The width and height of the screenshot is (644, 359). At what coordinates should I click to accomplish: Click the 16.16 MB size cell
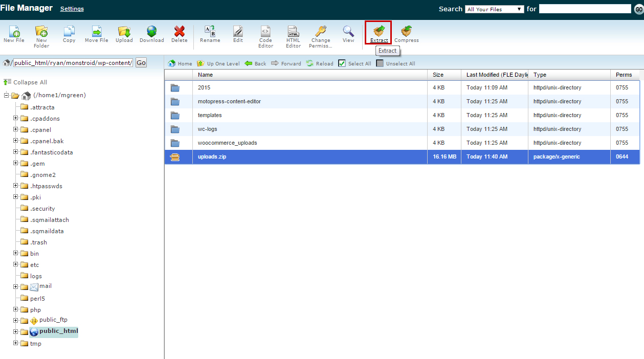tap(445, 157)
